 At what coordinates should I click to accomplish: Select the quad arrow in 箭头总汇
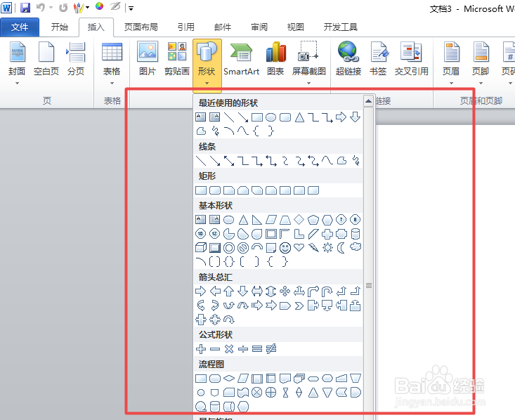pos(285,291)
